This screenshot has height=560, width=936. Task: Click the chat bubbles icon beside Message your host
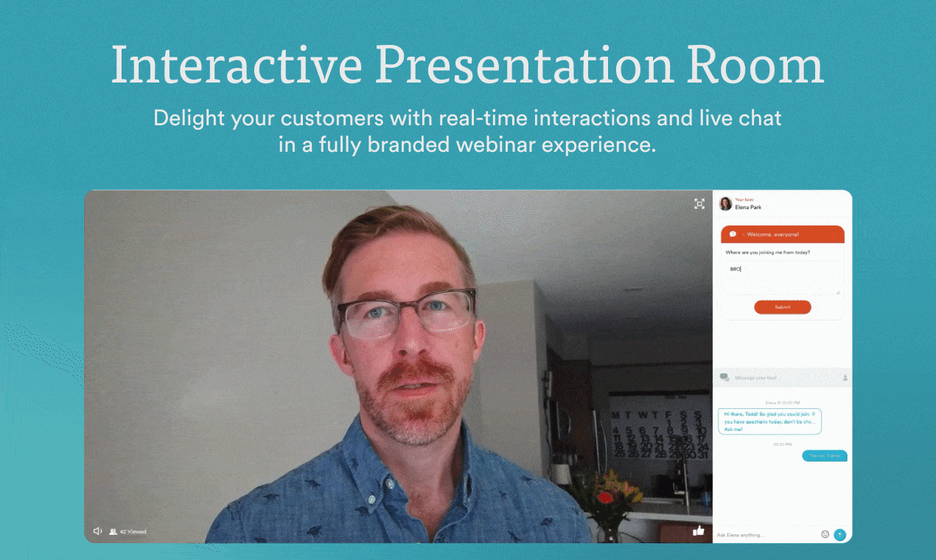(724, 377)
